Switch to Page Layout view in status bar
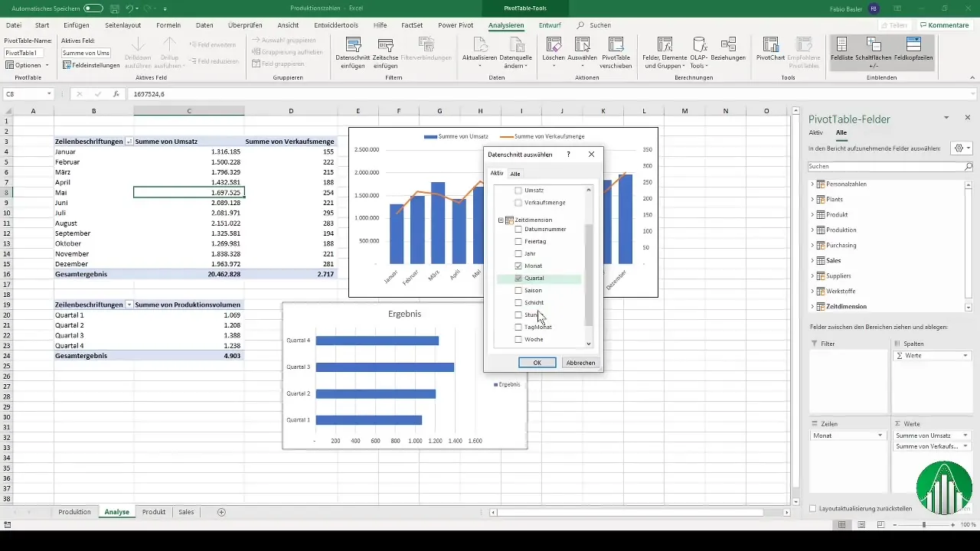The image size is (980, 551). click(x=861, y=525)
